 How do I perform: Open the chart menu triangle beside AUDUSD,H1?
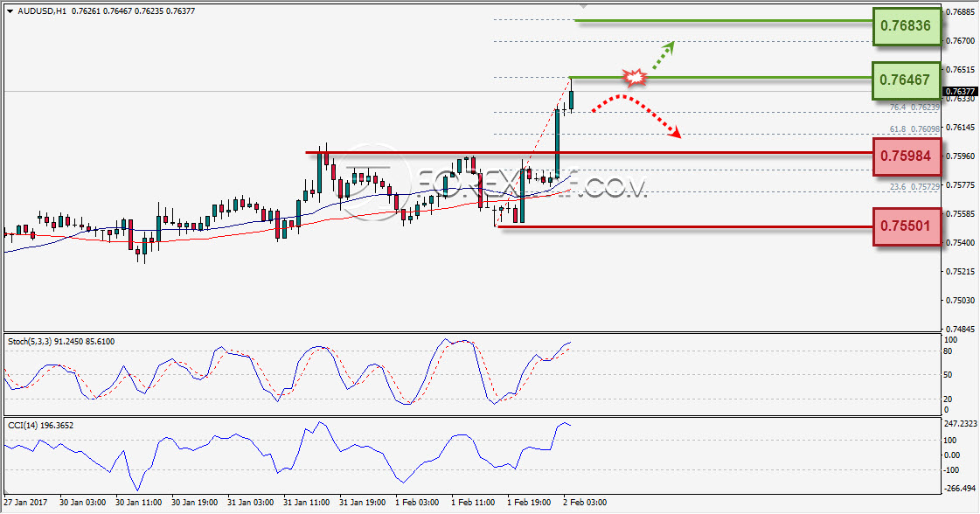pos(10,11)
